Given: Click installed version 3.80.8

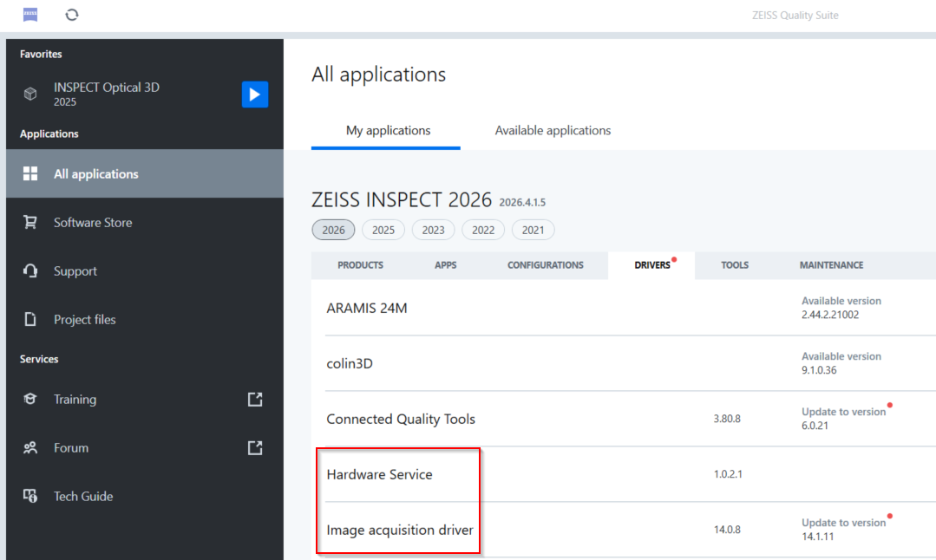Looking at the screenshot, I should pos(727,419).
